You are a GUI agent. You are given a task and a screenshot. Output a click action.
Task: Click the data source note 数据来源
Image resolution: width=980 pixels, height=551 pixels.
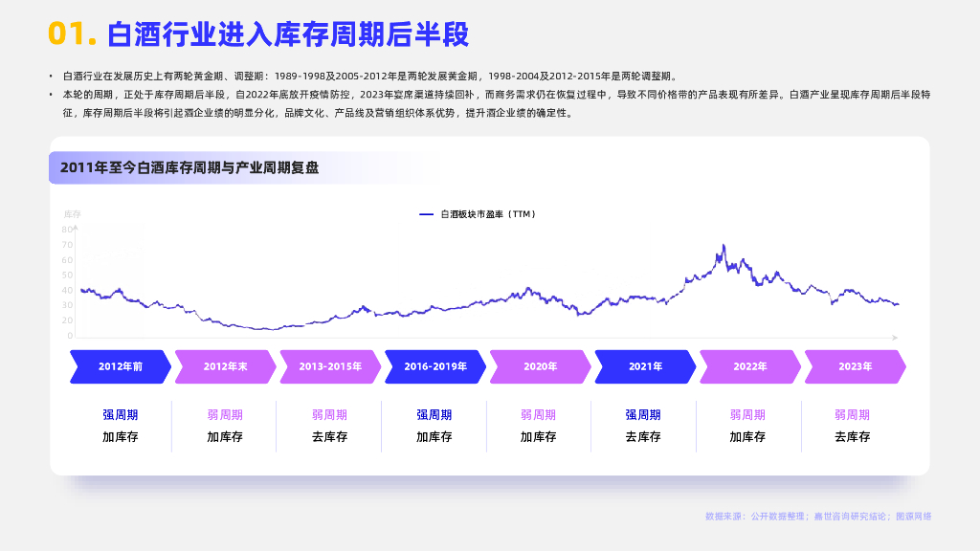[x=818, y=516]
